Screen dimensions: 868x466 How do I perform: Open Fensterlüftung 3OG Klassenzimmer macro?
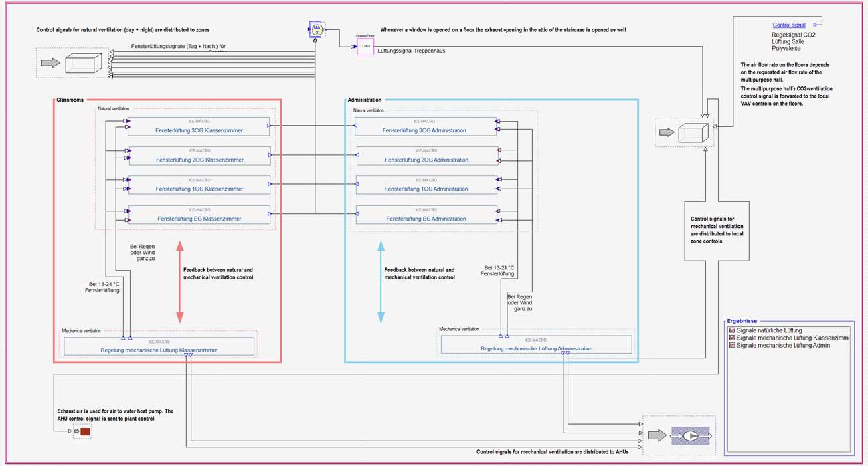click(x=199, y=126)
